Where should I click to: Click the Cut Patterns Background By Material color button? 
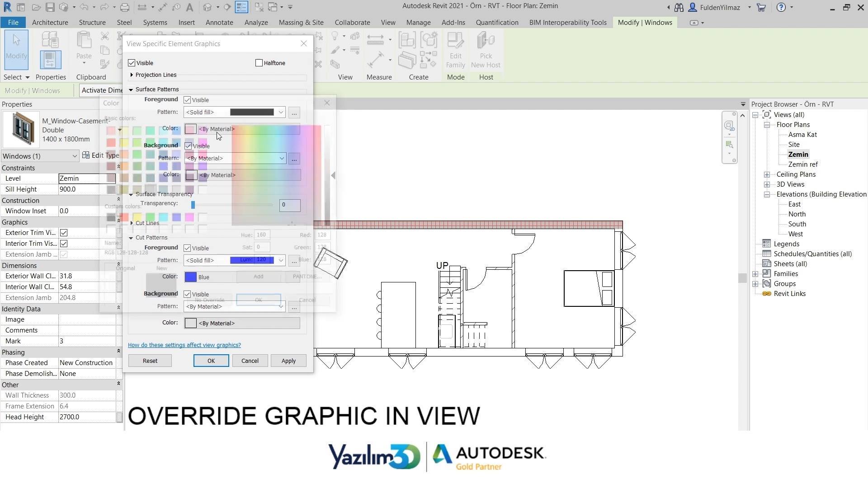point(242,323)
